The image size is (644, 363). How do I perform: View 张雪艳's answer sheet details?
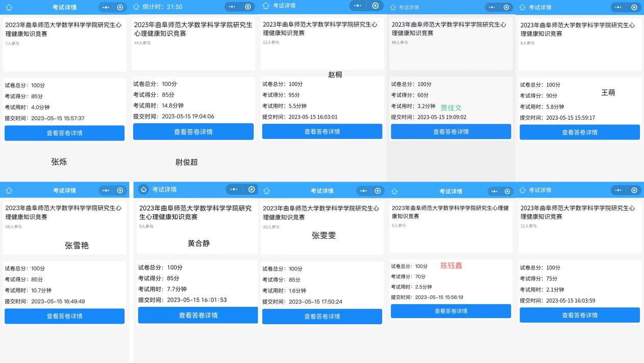click(64, 316)
